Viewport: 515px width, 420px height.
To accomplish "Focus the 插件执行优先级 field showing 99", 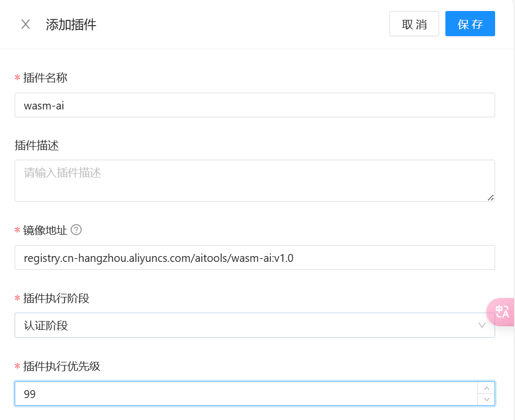I will (x=246, y=394).
